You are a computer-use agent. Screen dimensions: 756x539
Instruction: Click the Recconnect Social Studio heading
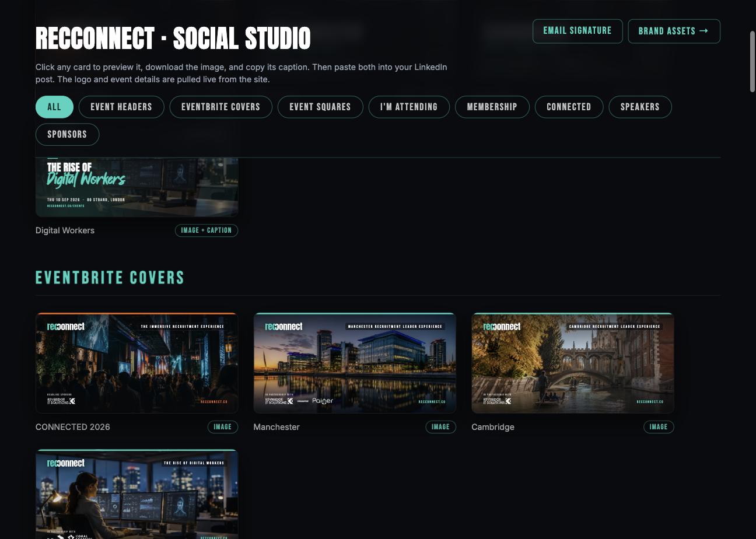(x=173, y=38)
